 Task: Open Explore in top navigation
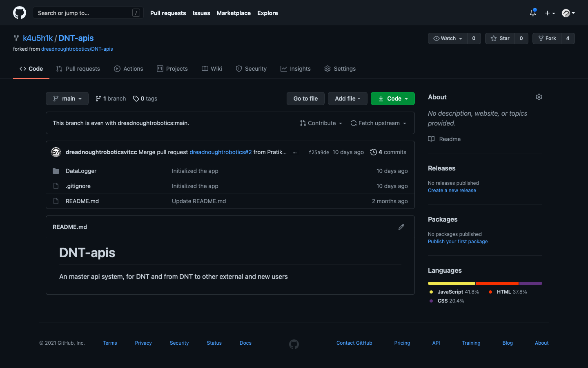[x=267, y=13]
